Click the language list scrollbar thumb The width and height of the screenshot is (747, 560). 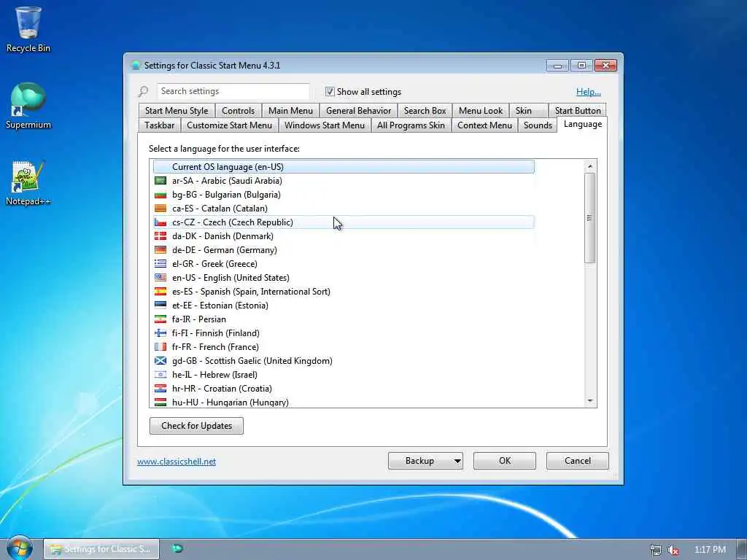[589, 218]
